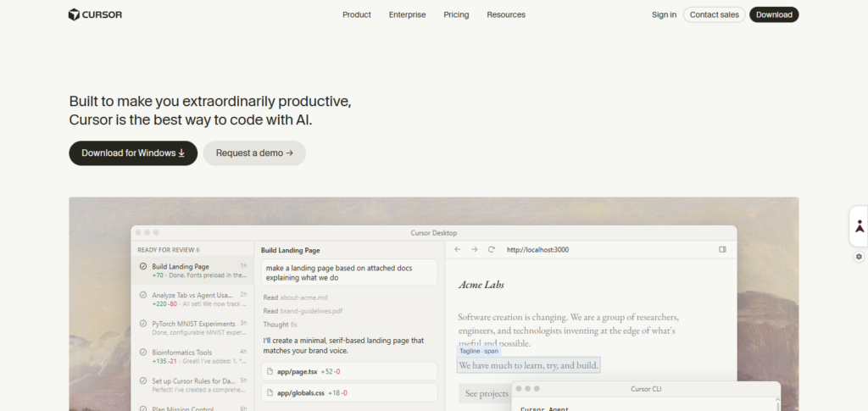Viewport: 868px width, 411px height.
Task: Click the Cursor logo in header
Action: pos(95,15)
